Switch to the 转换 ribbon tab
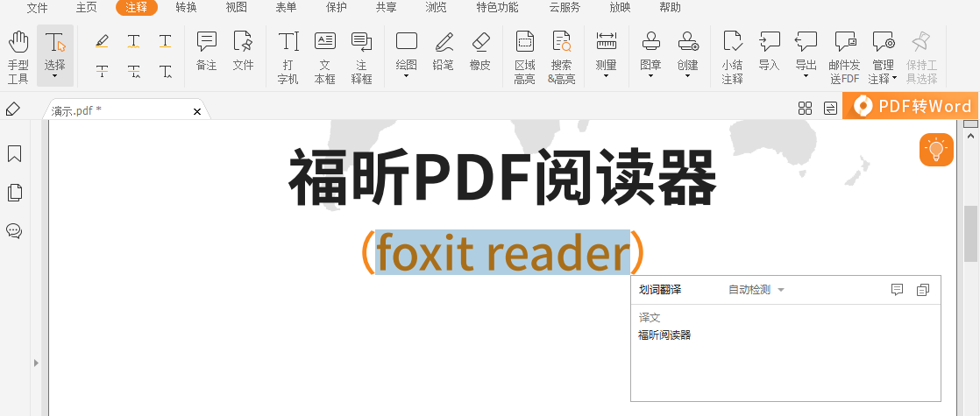This screenshot has width=980, height=416. pos(186,8)
